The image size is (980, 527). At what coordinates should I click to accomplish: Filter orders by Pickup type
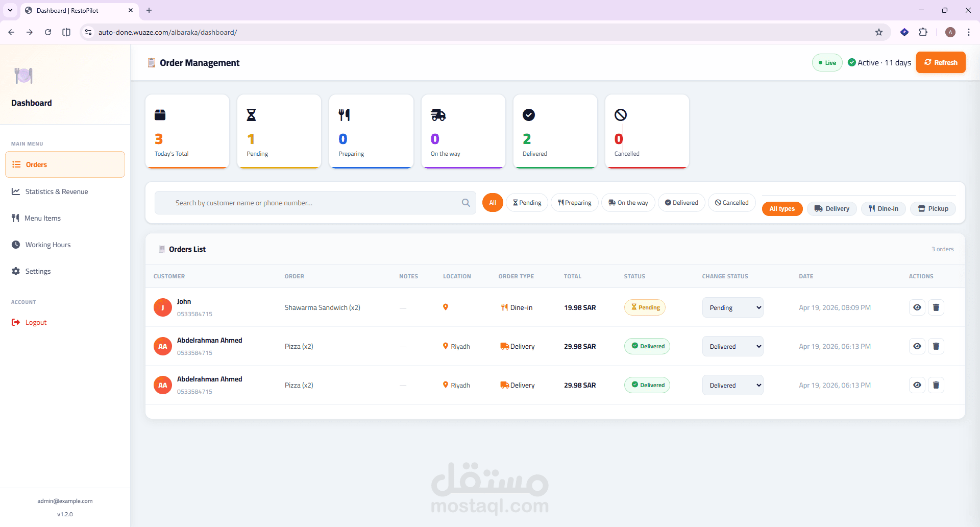[933, 209]
